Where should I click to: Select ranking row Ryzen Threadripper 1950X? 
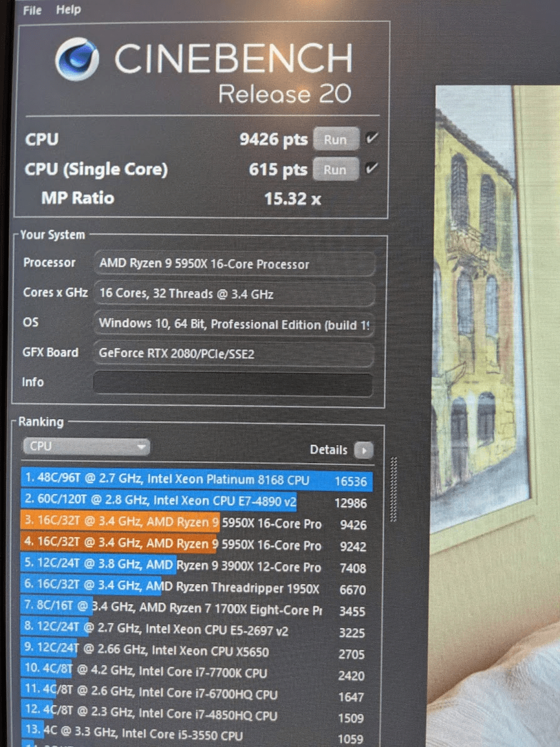(x=197, y=587)
